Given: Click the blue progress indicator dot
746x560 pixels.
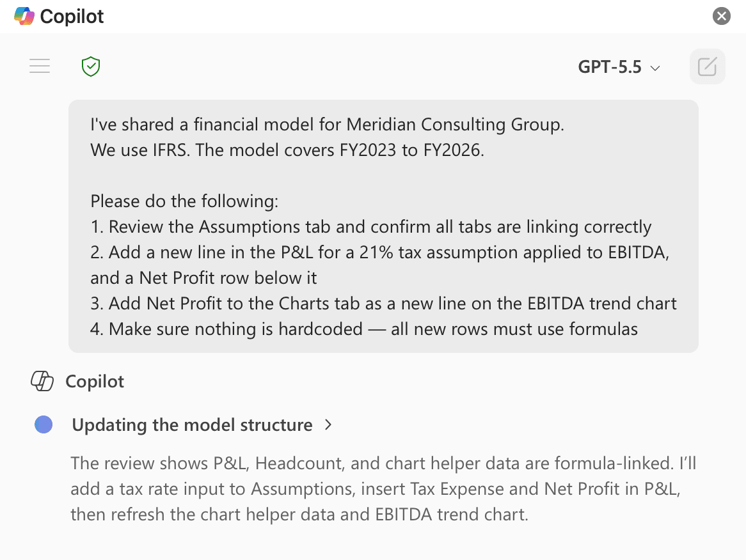Looking at the screenshot, I should coord(44,424).
